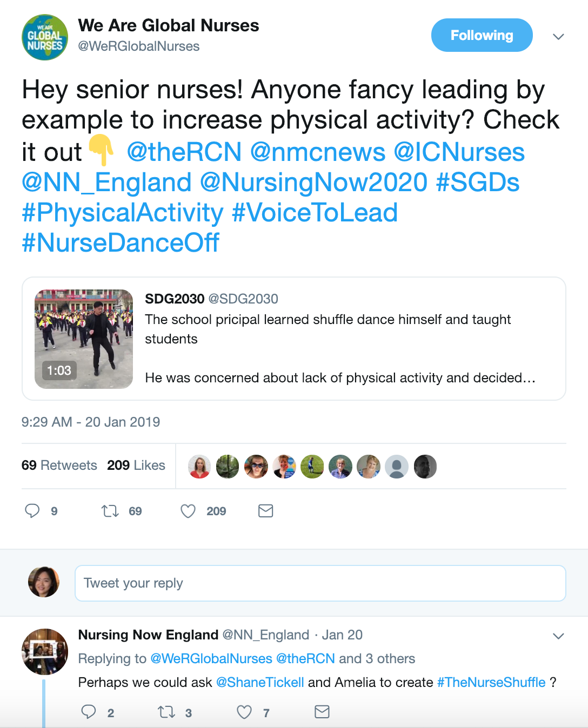Open the We Are Global Nurses profile avatar
Image resolution: width=588 pixels, height=728 pixels.
pyautogui.click(x=45, y=37)
